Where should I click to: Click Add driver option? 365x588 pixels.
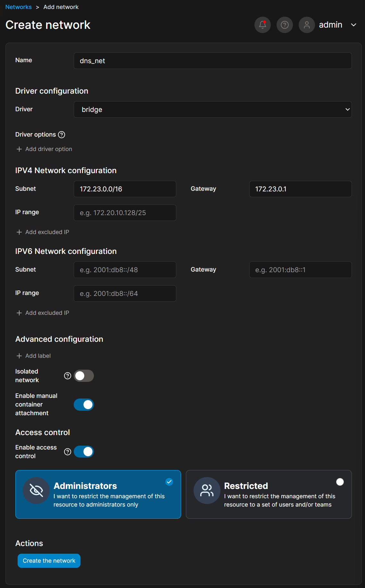point(44,149)
